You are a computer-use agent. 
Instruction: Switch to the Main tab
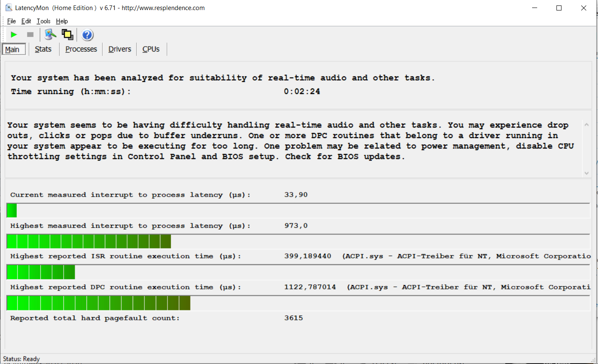tap(13, 49)
